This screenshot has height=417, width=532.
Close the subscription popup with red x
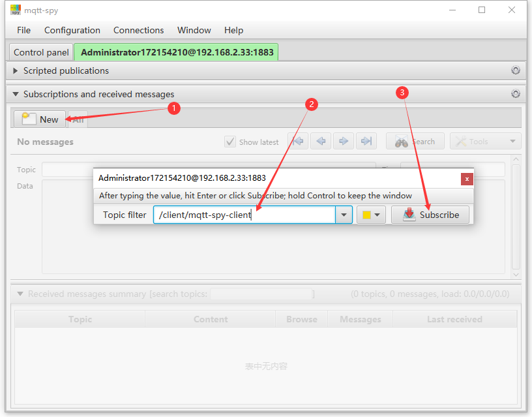[467, 179]
